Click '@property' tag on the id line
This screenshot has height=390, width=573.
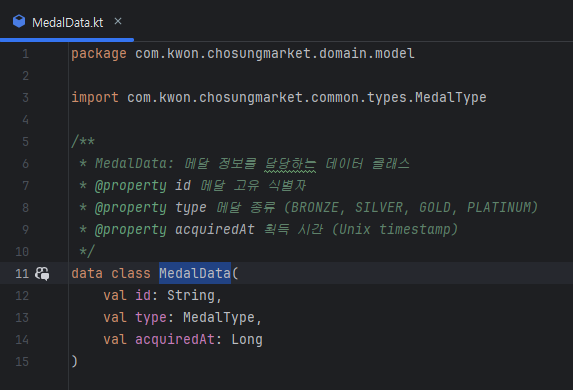130,186
